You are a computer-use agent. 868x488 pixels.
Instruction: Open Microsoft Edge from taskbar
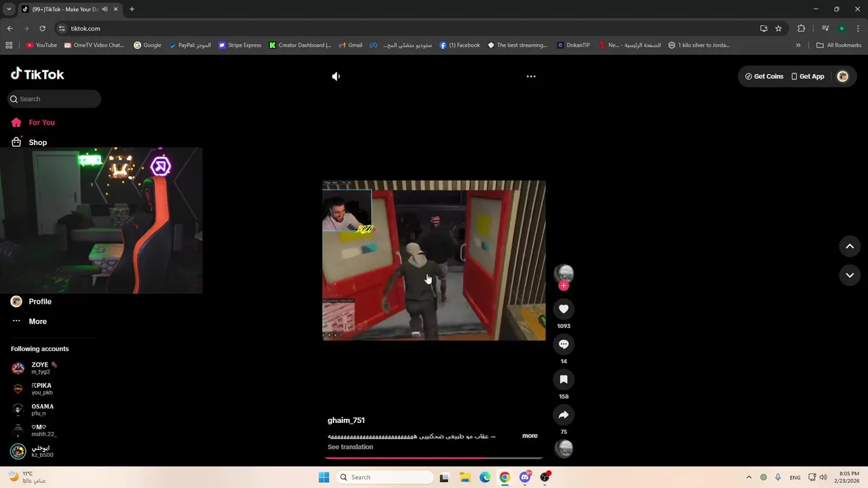[x=485, y=477]
